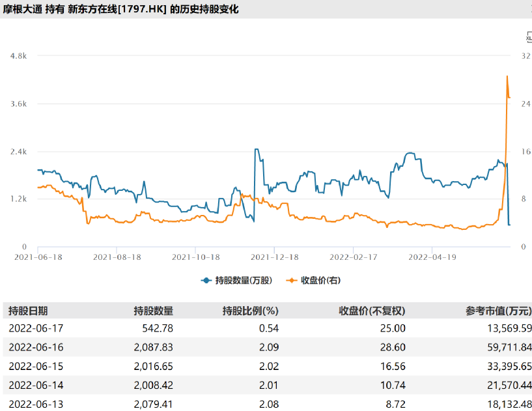Click the 2.4k left axis label

(x=18, y=152)
